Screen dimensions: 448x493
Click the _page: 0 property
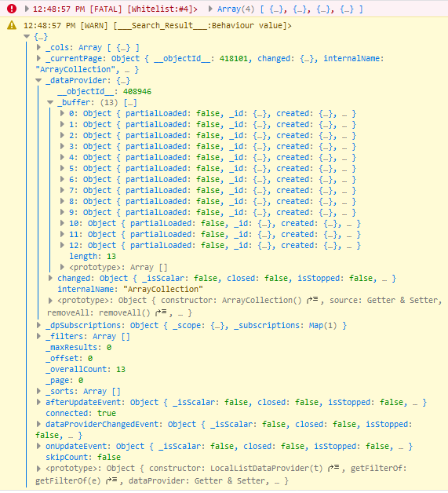click(x=64, y=381)
